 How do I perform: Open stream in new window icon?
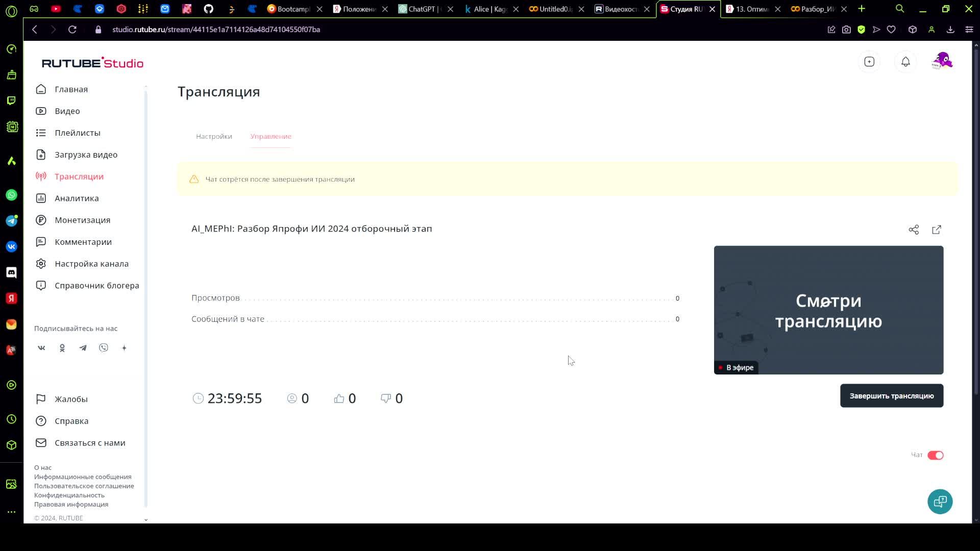937,230
